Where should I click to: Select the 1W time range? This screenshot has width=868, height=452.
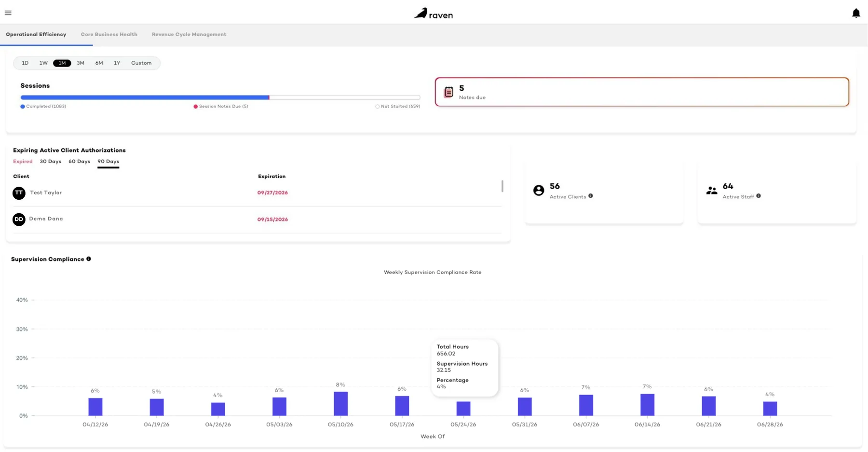click(43, 63)
